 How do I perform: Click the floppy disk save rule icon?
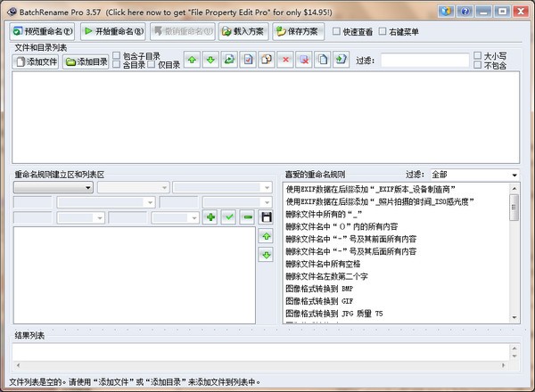click(x=265, y=216)
